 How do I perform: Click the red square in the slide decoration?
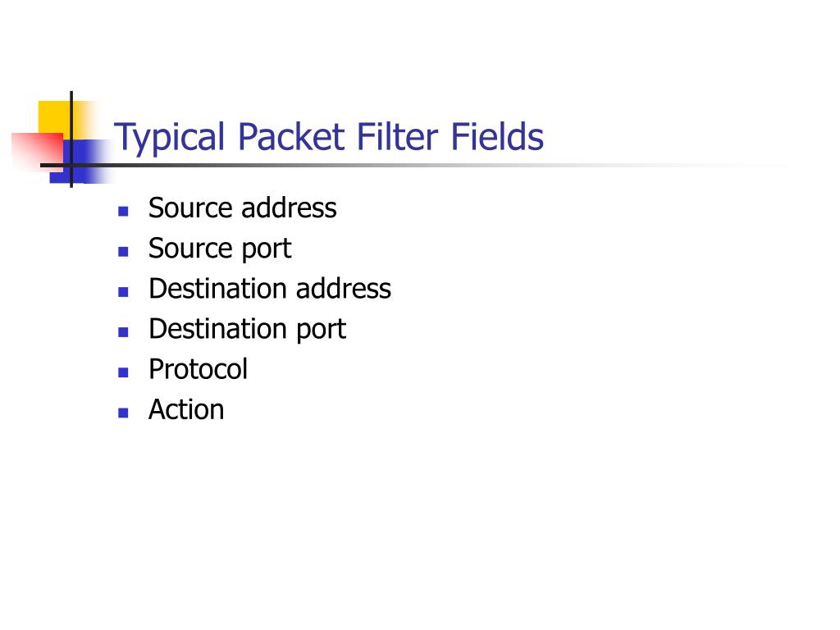pyautogui.click(x=36, y=151)
